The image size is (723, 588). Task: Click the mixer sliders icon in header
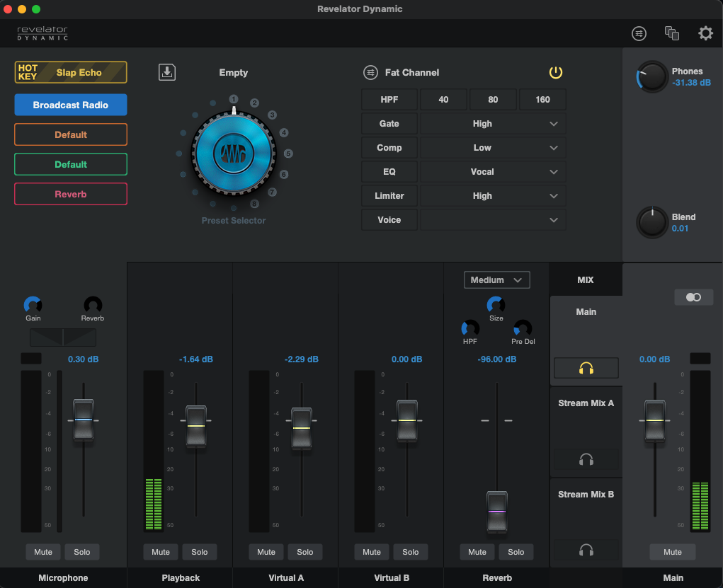[x=639, y=33]
